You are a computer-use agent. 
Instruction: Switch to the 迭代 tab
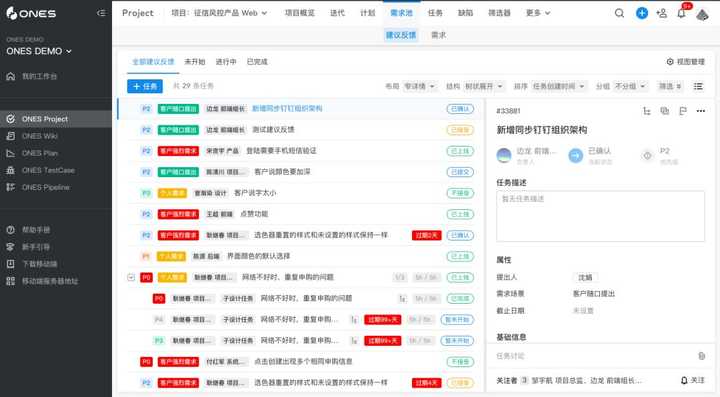(x=338, y=13)
